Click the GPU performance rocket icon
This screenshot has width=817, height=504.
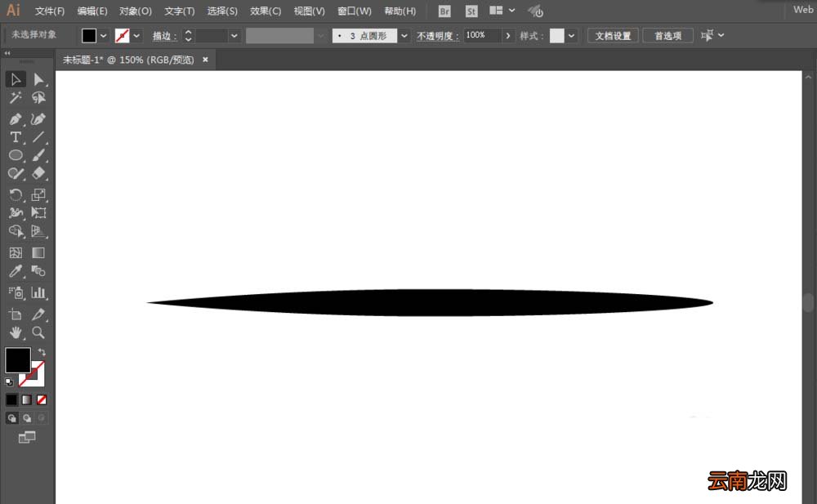[x=535, y=11]
